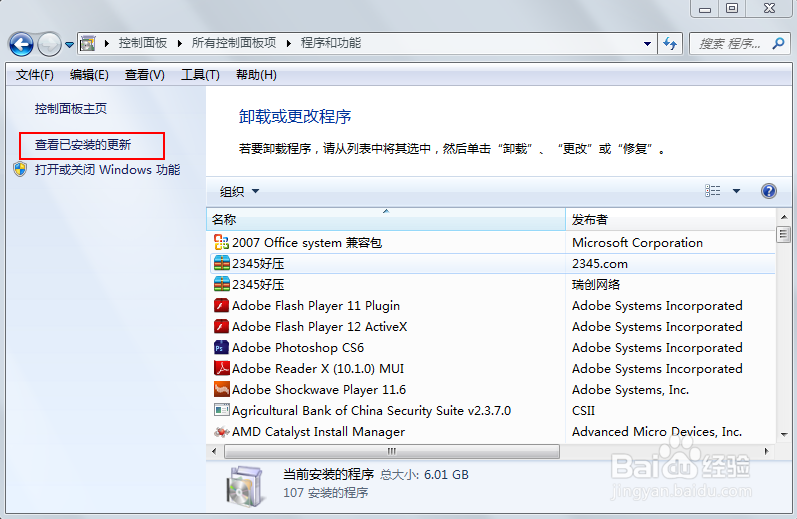Click publisher '瑞创网络'
797x519 pixels.
(596, 285)
